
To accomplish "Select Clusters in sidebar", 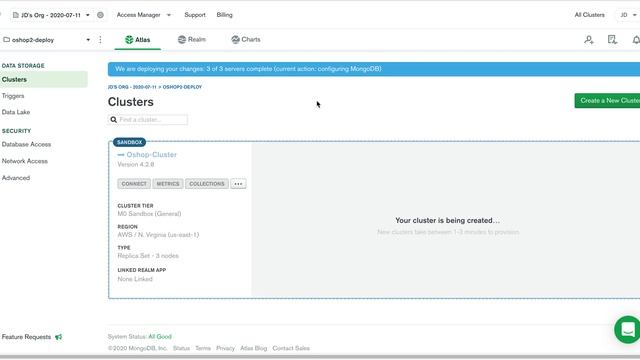I will tap(44, 80).
